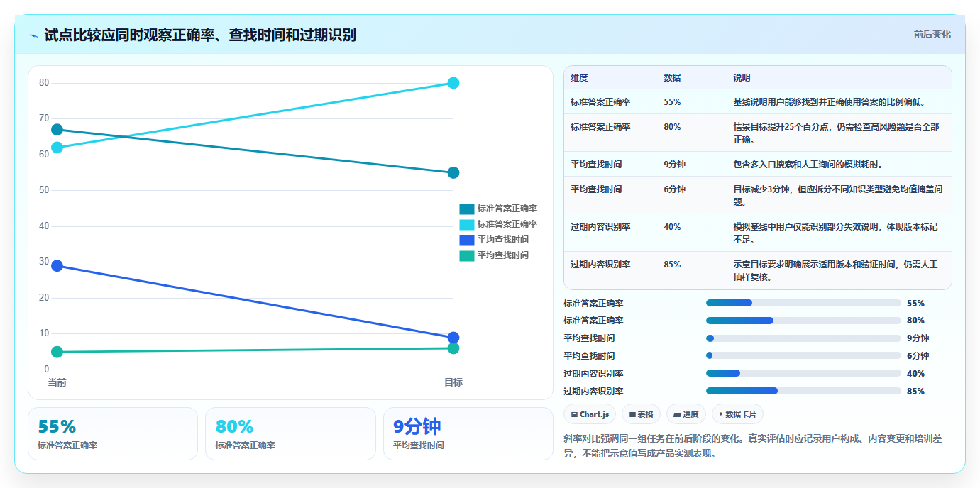Toggle the legend label next to the dark teal swatch
Viewport: 980px width, 488px height.
tap(507, 209)
